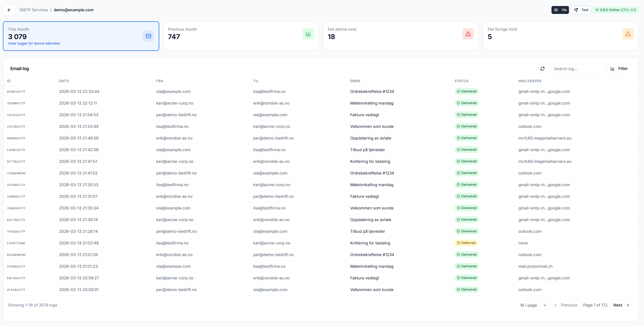The width and height of the screenshot is (644, 326).
Task: Sort by the DATO column header
Action: (64, 81)
